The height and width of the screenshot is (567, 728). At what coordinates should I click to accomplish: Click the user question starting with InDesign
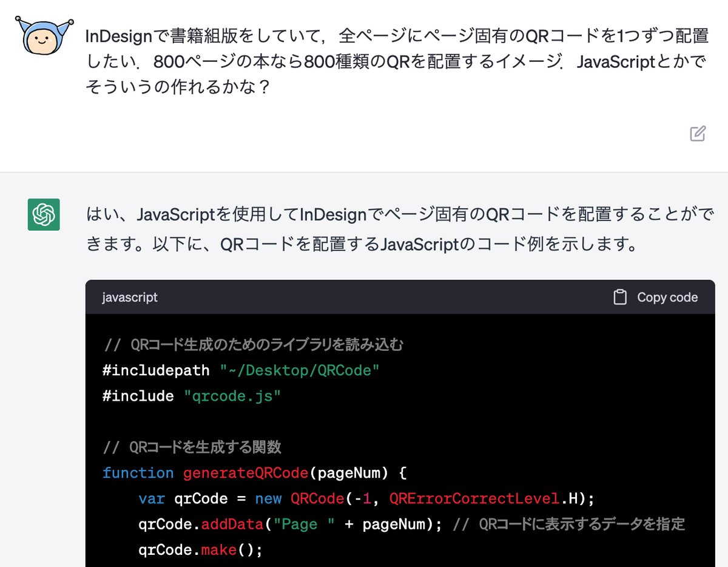coord(397,61)
